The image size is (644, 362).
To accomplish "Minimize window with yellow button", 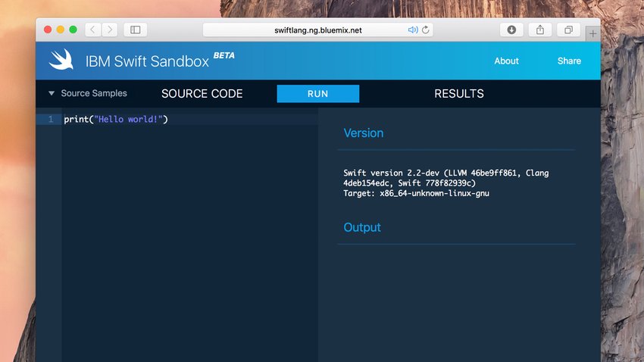I will [61, 30].
